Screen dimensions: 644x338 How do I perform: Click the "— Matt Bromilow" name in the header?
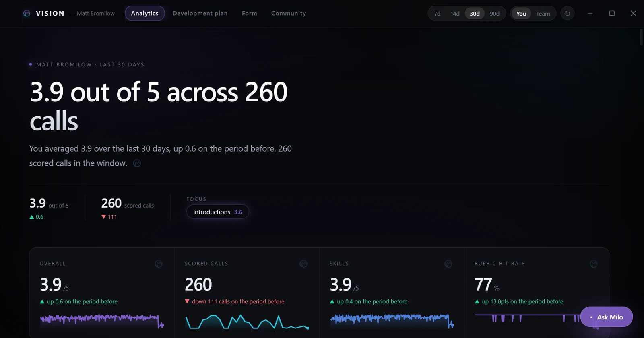click(92, 13)
